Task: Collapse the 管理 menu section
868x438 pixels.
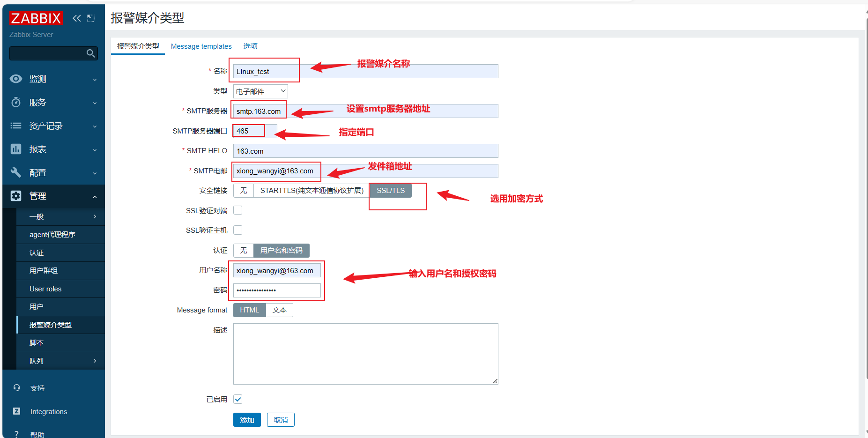Action: 53,196
